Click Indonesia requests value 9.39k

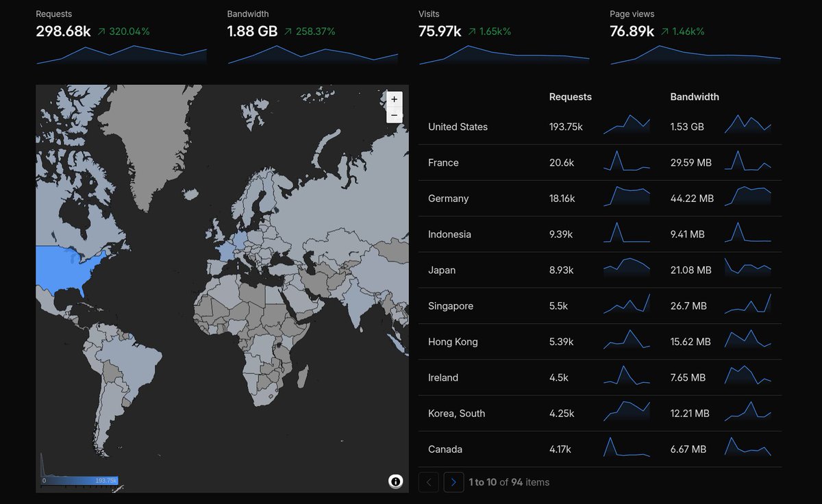tap(562, 234)
